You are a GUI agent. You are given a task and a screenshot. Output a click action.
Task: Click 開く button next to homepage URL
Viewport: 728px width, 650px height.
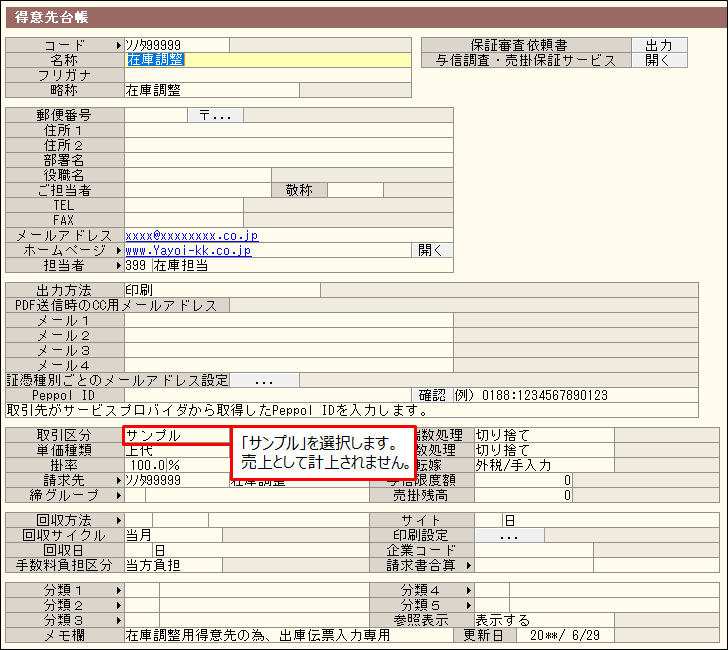pyautogui.click(x=432, y=251)
